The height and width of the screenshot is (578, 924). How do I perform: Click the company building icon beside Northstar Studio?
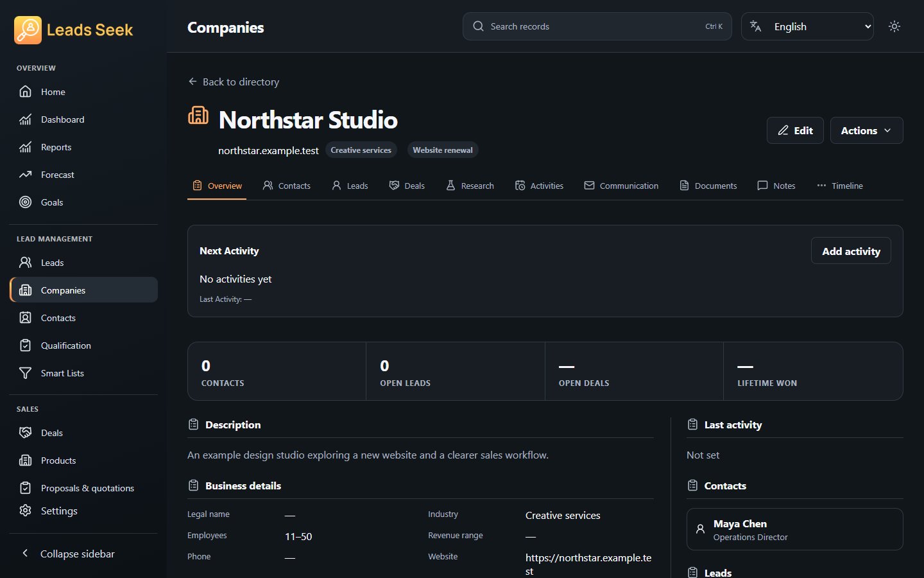coord(198,116)
